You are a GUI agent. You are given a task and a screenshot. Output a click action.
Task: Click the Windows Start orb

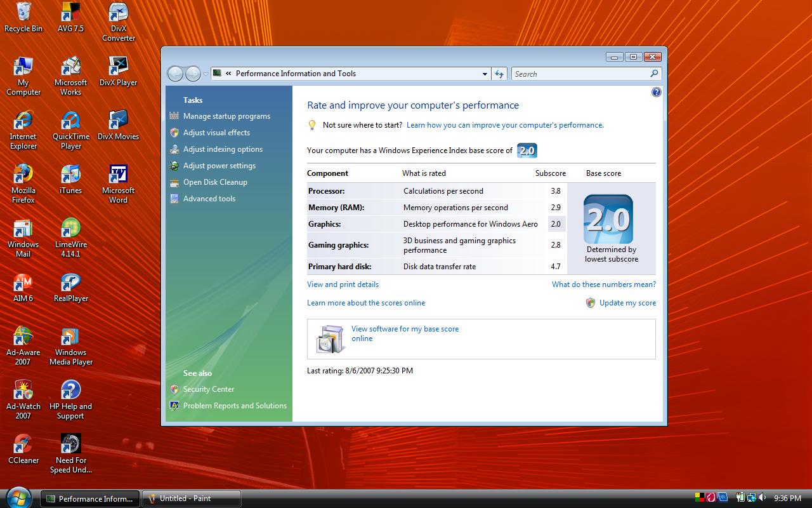click(x=18, y=497)
